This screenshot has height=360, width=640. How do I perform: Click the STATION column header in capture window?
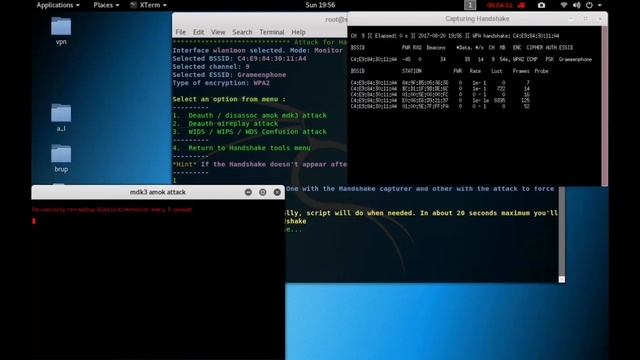(x=411, y=71)
